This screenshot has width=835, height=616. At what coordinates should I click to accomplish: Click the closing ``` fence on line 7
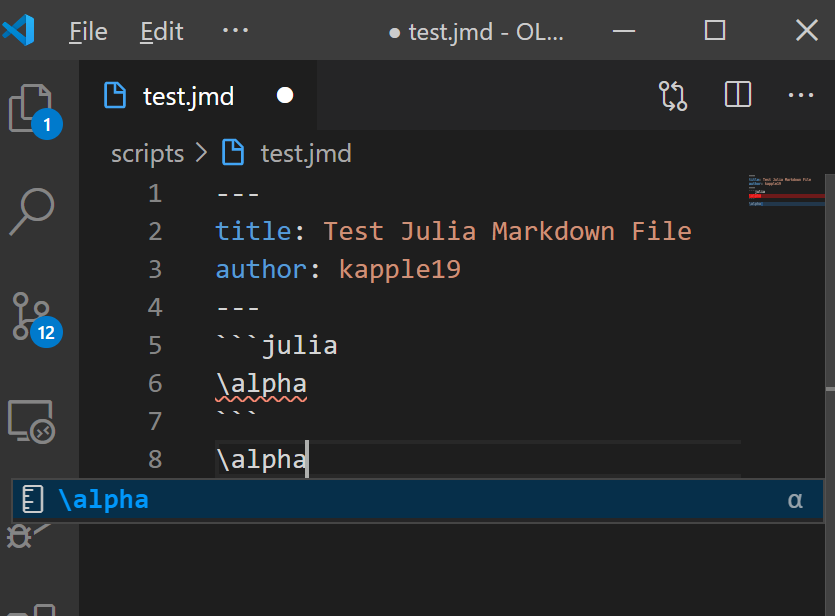237,415
